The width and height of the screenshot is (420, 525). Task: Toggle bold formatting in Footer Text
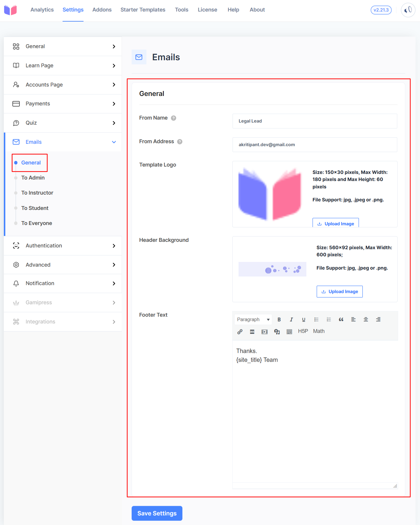[x=279, y=319]
